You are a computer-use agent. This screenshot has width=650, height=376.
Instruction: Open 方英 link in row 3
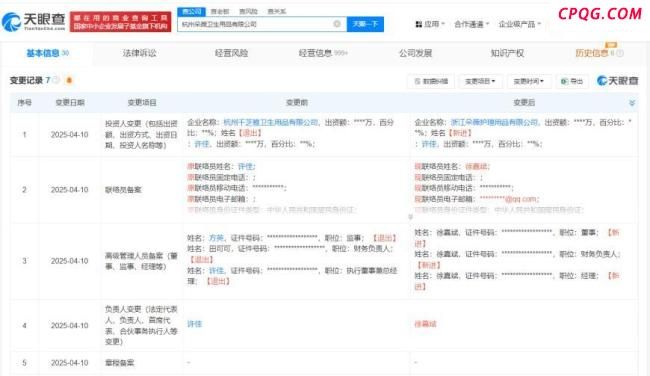(216, 238)
